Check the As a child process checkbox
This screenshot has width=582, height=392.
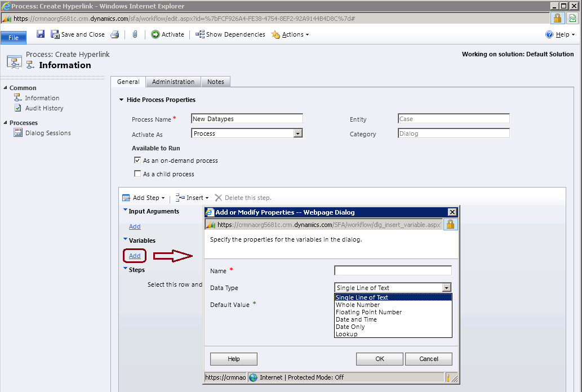coord(137,174)
